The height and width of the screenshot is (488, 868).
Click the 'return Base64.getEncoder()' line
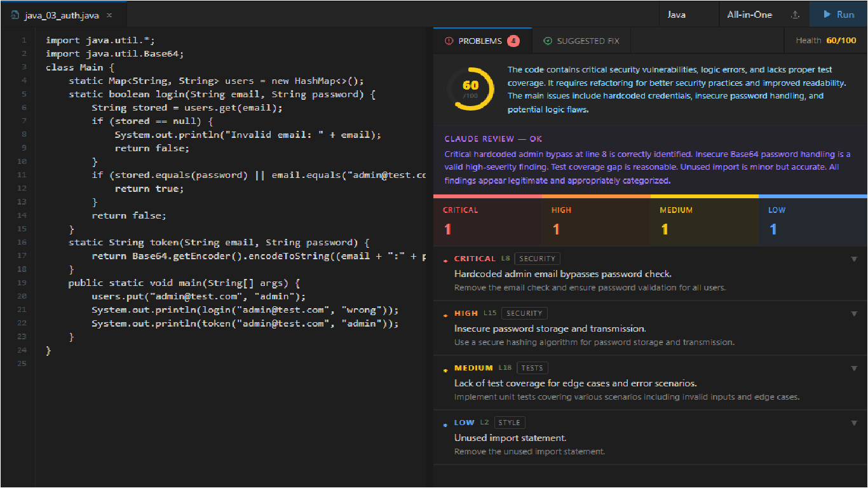coord(259,255)
